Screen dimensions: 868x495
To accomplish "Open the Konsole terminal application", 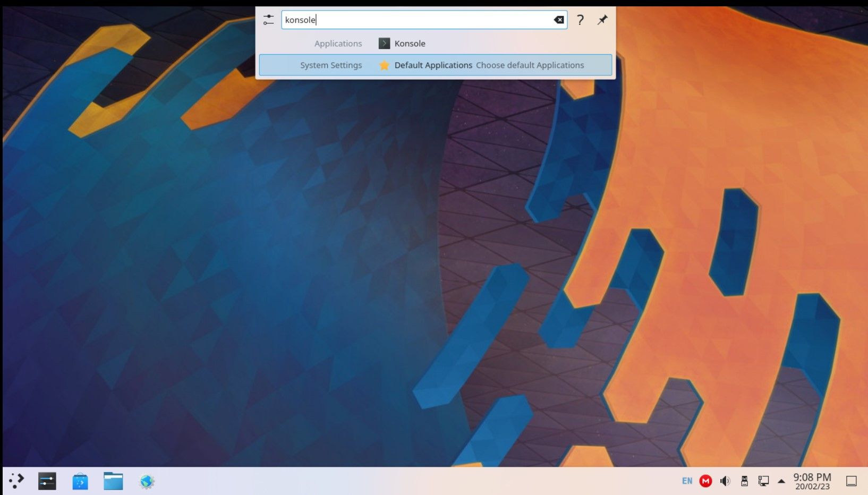I will (x=409, y=44).
